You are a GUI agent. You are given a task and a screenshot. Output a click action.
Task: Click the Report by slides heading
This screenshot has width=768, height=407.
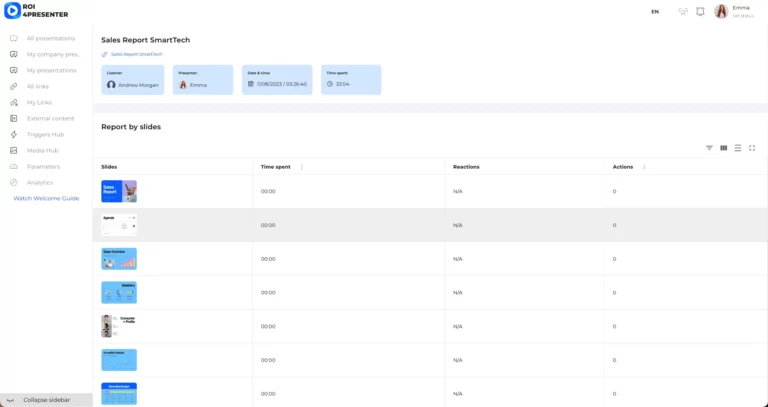131,127
